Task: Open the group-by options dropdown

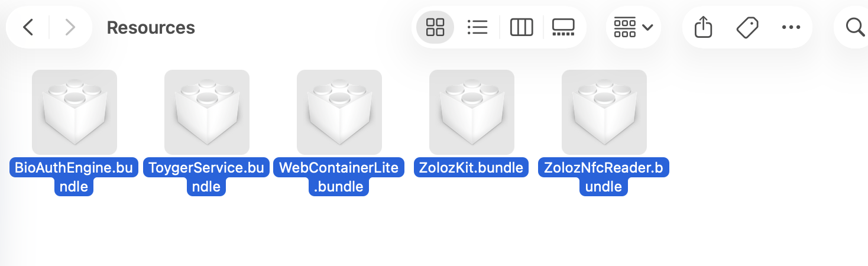Action: click(x=633, y=27)
